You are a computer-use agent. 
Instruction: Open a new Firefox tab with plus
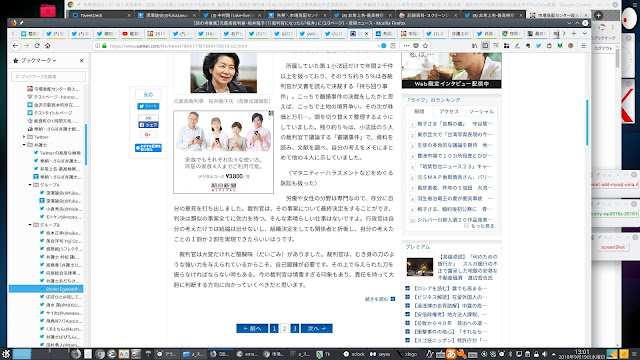[574, 33]
